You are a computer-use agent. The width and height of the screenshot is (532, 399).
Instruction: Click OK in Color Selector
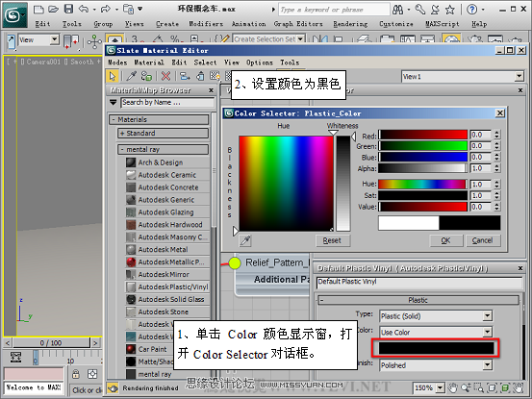(x=445, y=240)
